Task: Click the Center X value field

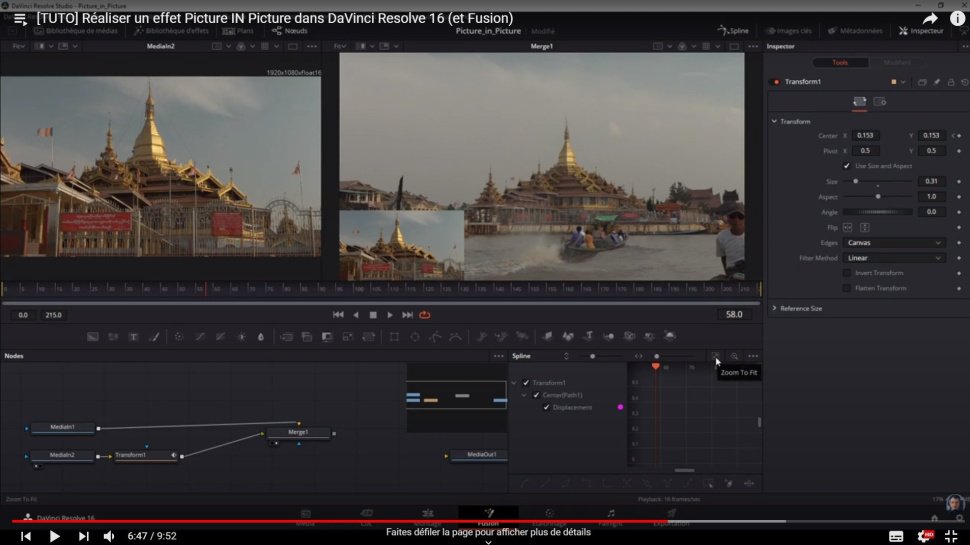Action: coord(865,135)
